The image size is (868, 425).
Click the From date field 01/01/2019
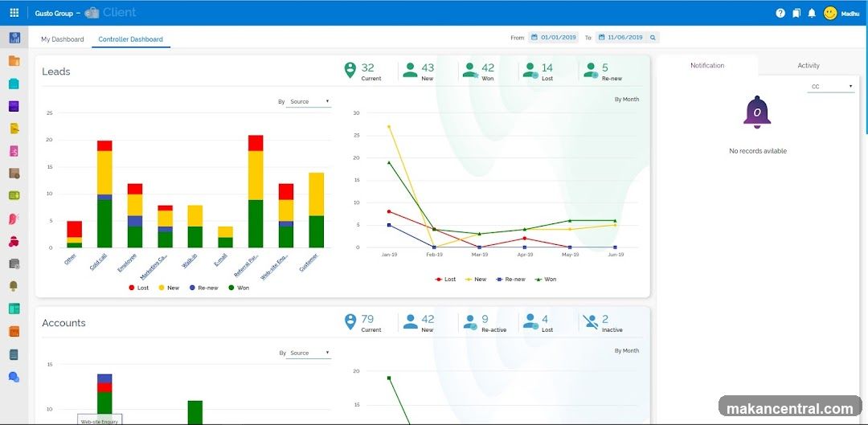[x=553, y=38]
